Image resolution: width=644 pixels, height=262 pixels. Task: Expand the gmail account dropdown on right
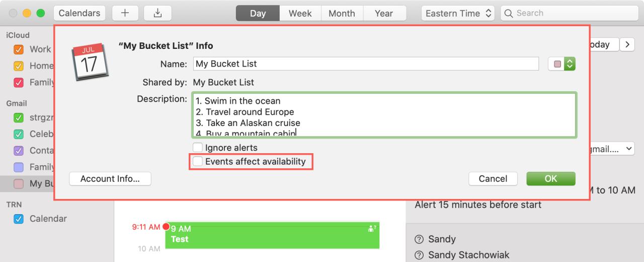click(610, 149)
